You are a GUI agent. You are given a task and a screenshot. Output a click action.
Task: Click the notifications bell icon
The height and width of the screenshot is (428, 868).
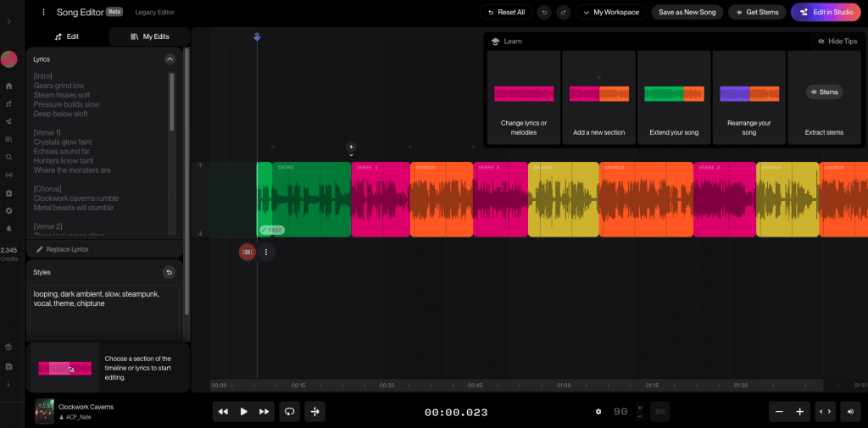[x=8, y=228]
